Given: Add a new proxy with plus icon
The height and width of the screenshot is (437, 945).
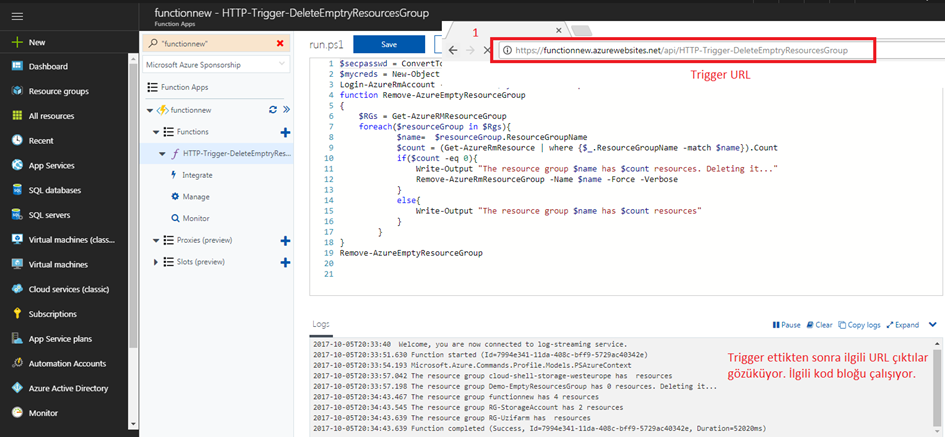Looking at the screenshot, I should [286, 241].
